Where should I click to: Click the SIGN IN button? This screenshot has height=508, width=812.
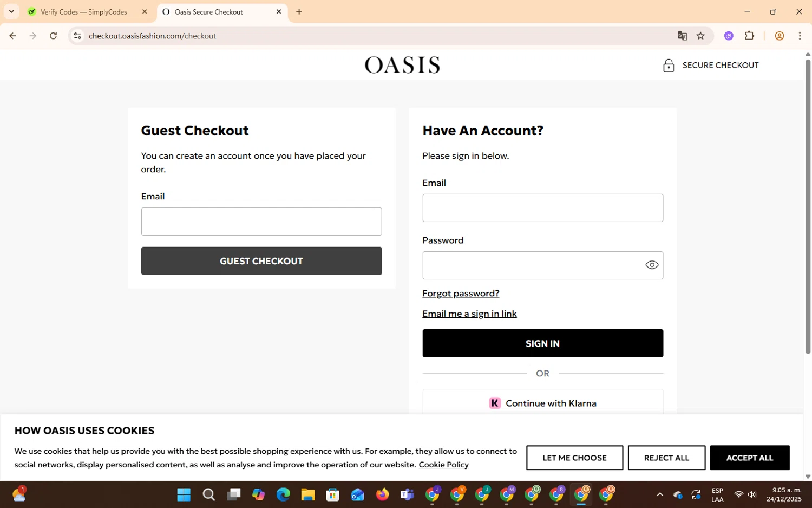click(x=542, y=343)
